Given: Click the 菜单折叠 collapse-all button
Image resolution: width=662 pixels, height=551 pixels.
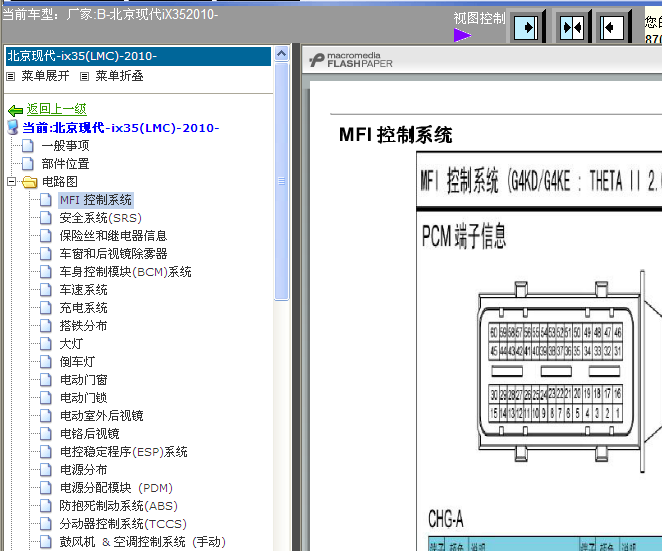Looking at the screenshot, I should (x=112, y=76).
